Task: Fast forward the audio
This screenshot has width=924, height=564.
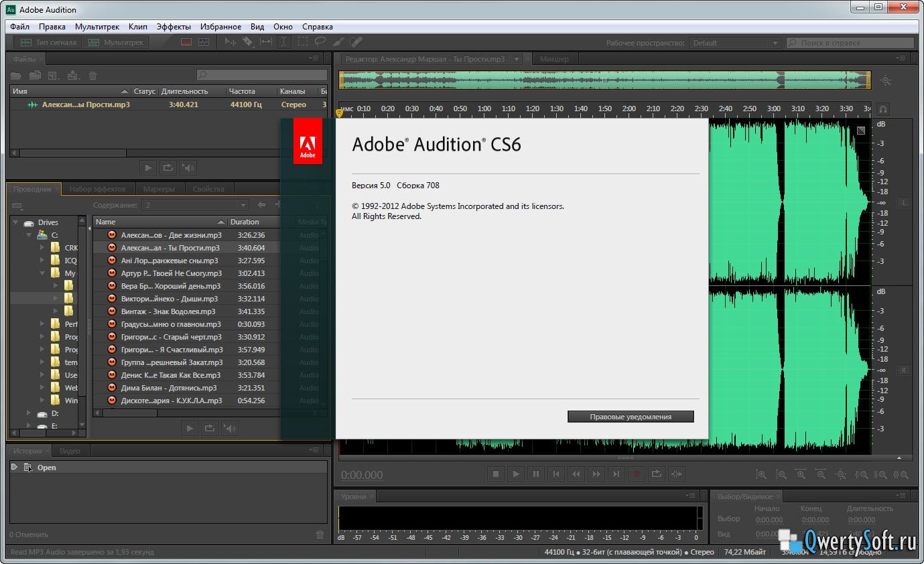Action: 596,474
